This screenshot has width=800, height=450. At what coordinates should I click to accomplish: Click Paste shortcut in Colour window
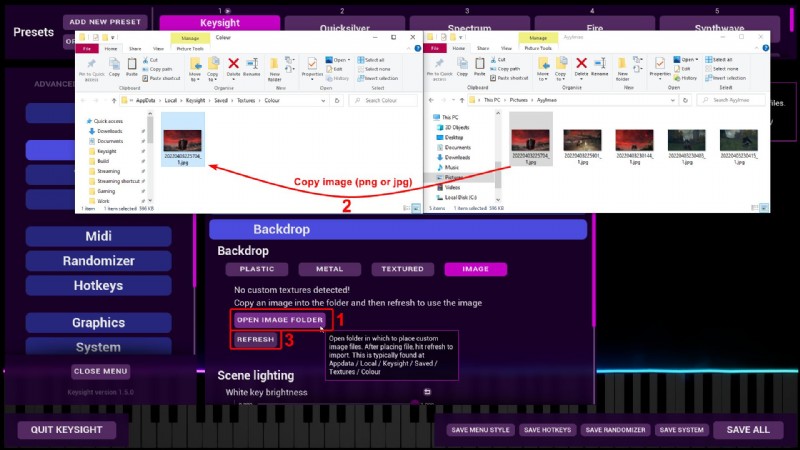(161, 78)
